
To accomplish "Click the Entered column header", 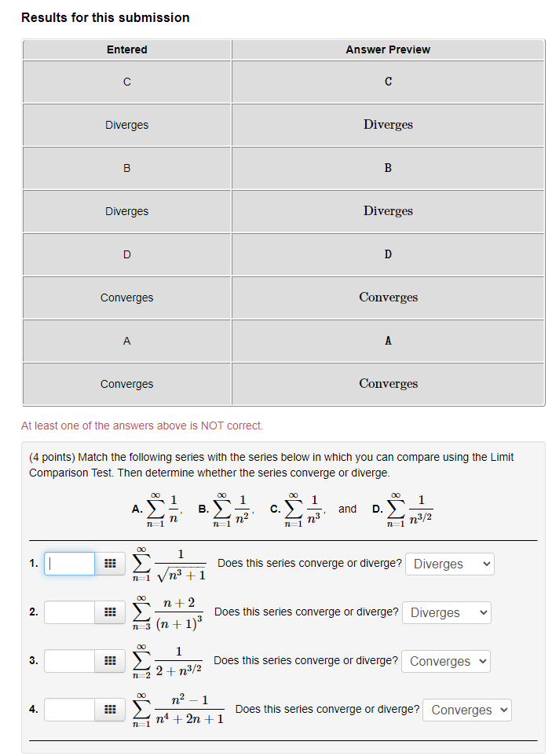I will tap(126, 49).
